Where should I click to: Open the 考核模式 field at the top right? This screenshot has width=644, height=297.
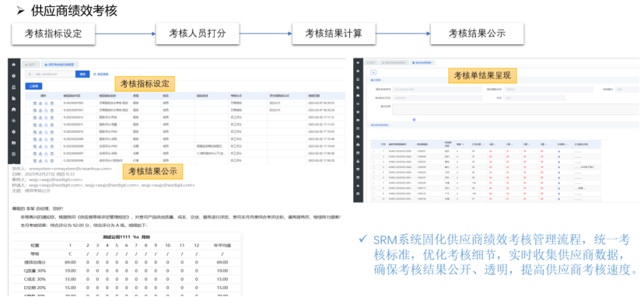tap(627, 89)
